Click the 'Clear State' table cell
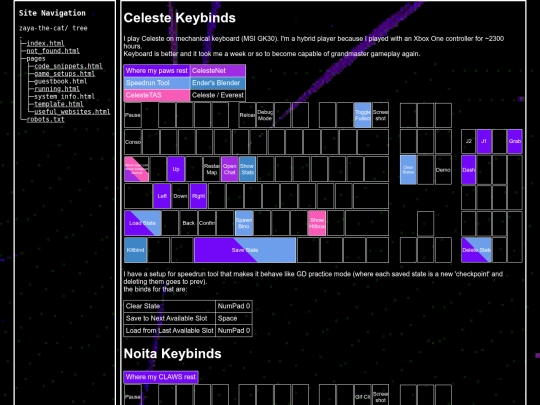Screen dimensions: 540x405 169,306
